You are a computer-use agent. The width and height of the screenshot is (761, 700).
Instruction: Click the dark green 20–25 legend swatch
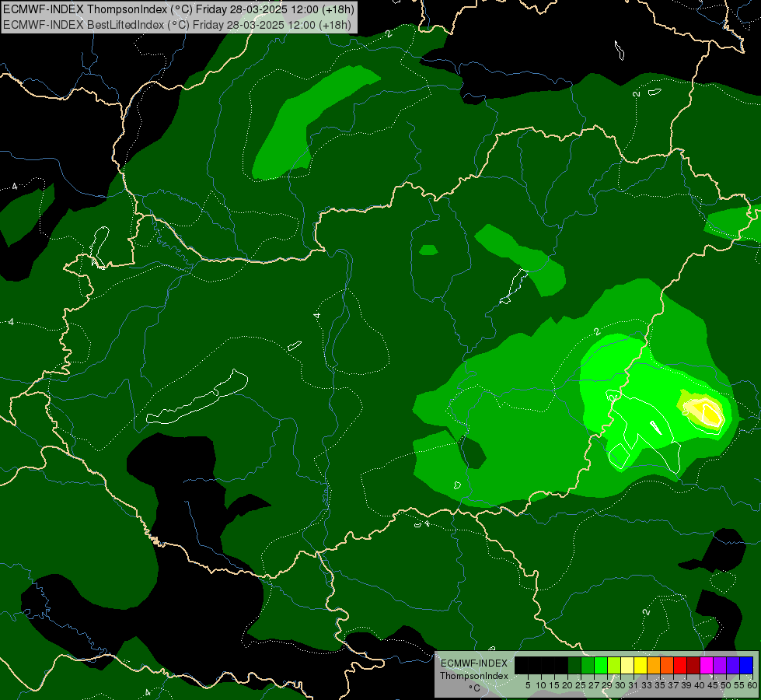(x=574, y=666)
